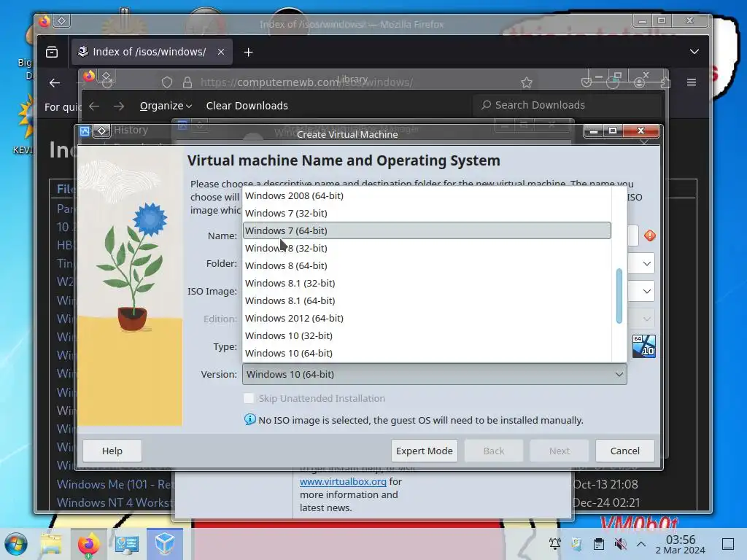Open clipboard tray icon
Image resolution: width=747 pixels, height=560 pixels.
[598, 544]
